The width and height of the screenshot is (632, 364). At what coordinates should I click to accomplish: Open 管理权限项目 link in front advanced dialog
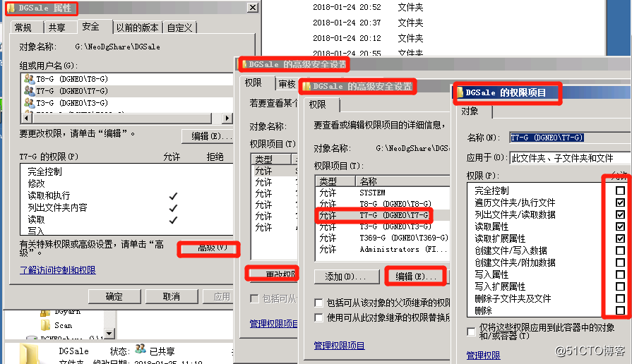click(x=340, y=346)
